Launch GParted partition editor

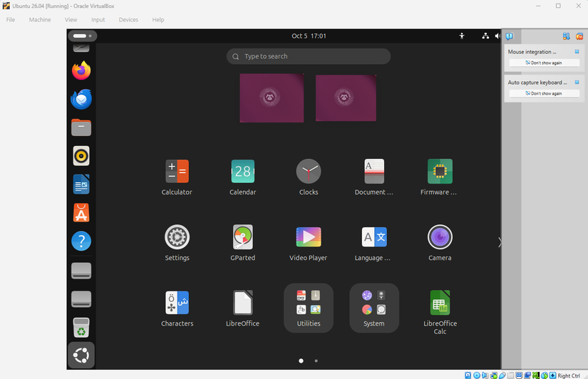tap(242, 242)
